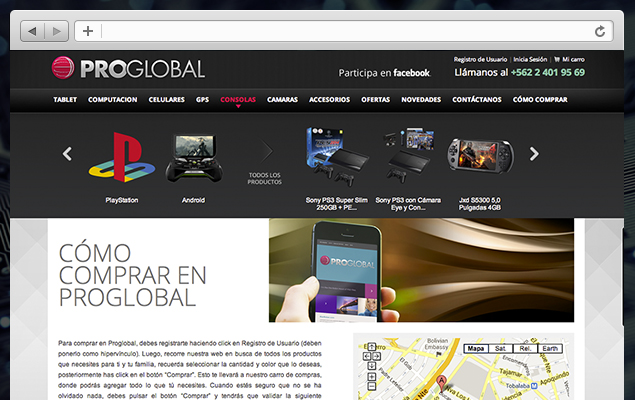
Task: Open the OFERTAS menu item
Action: [x=375, y=100]
